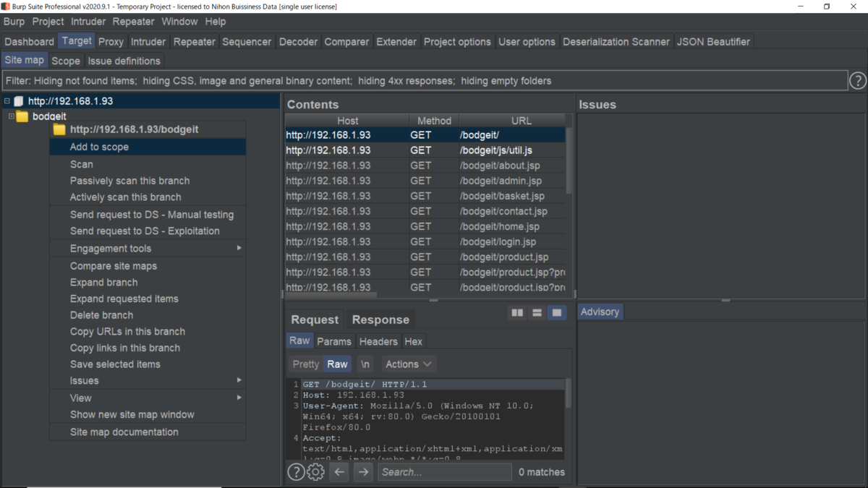Switch to the Response tab

[380, 320]
